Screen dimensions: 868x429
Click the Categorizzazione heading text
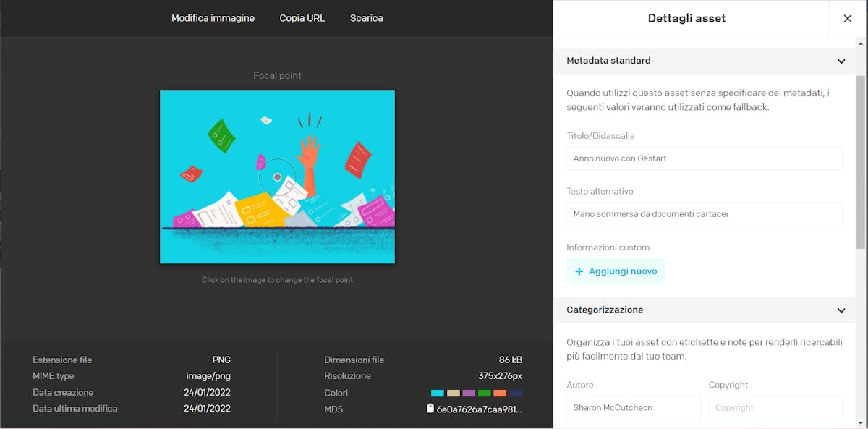605,310
